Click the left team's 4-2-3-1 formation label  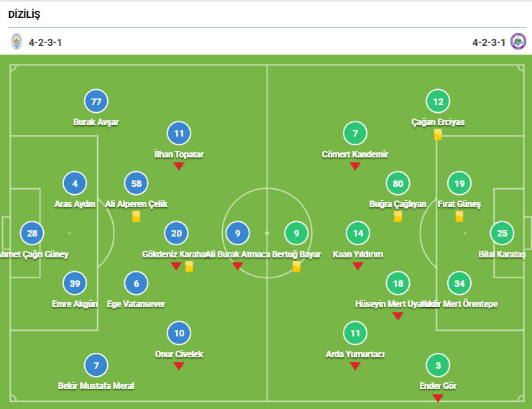[x=45, y=42]
